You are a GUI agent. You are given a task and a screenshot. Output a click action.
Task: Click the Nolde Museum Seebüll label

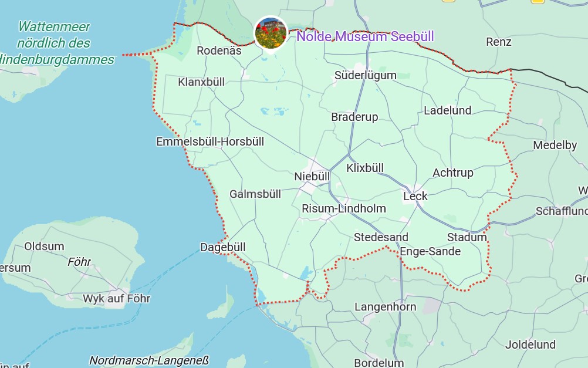(x=365, y=36)
